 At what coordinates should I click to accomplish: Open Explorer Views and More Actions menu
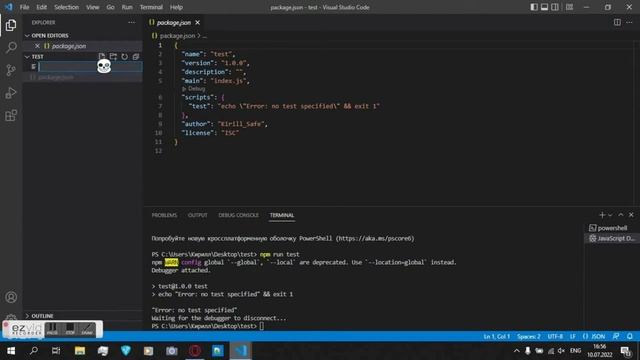[x=131, y=22]
